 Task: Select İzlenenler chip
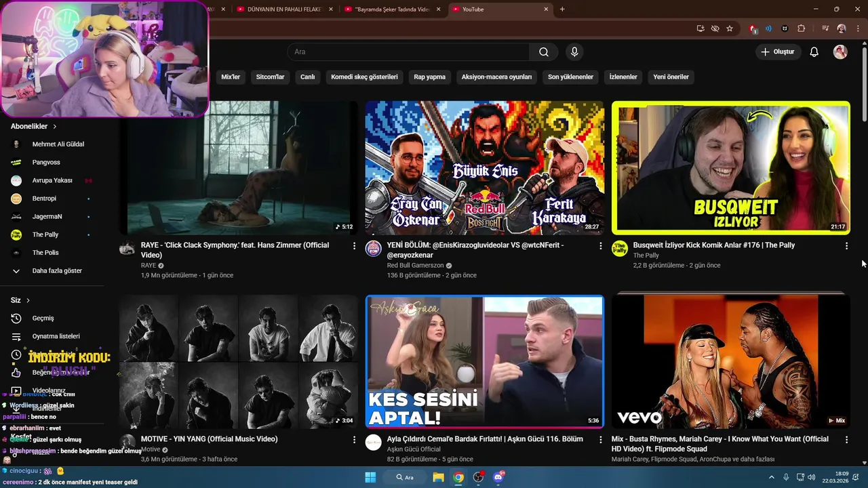coord(623,77)
